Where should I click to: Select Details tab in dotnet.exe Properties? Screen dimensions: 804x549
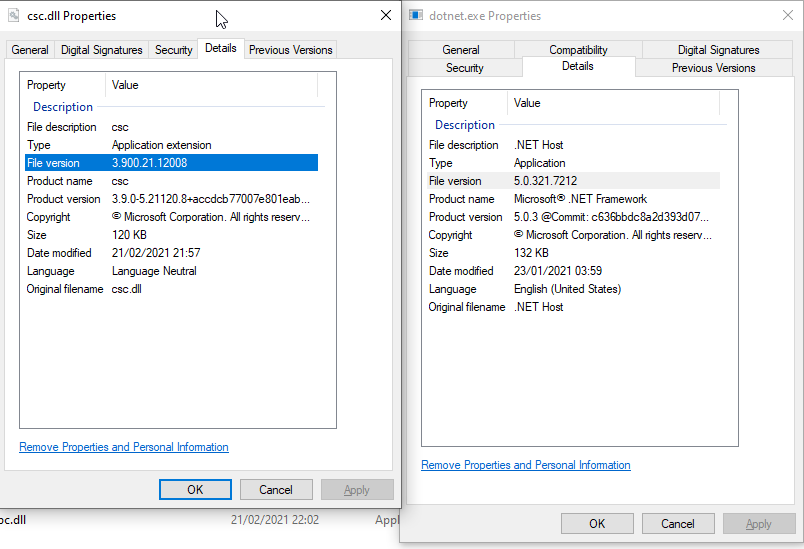point(578,66)
